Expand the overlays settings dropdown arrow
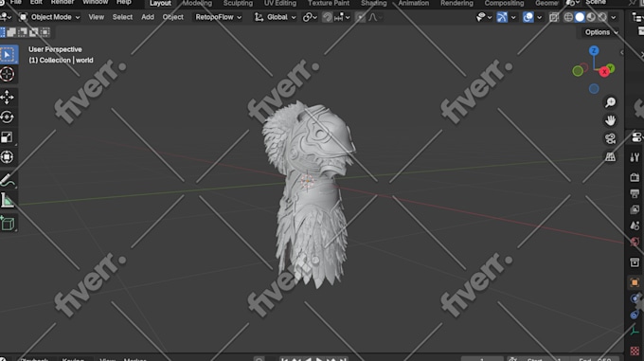 pyautogui.click(x=540, y=17)
